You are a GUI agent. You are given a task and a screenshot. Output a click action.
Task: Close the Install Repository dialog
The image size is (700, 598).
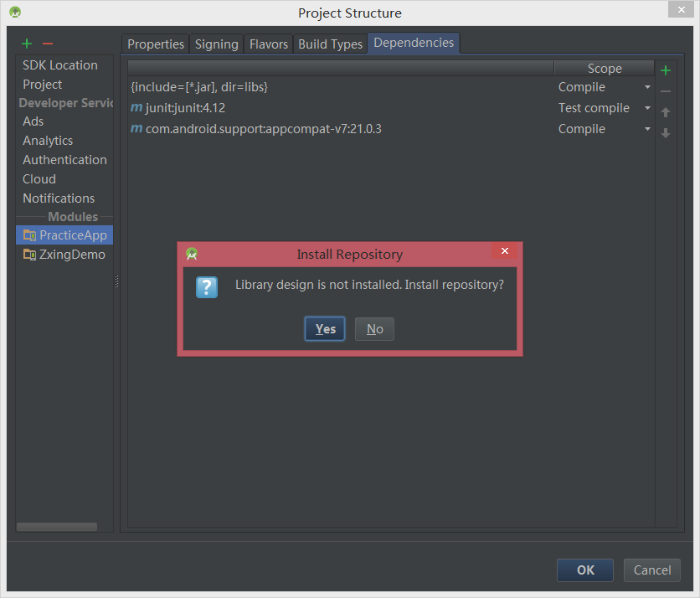(x=504, y=251)
